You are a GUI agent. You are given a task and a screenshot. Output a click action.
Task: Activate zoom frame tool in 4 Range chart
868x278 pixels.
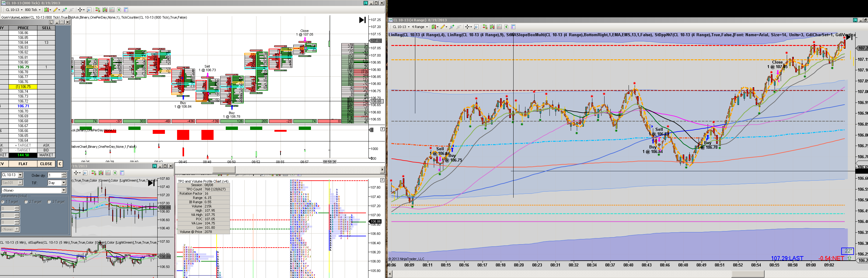476,27
